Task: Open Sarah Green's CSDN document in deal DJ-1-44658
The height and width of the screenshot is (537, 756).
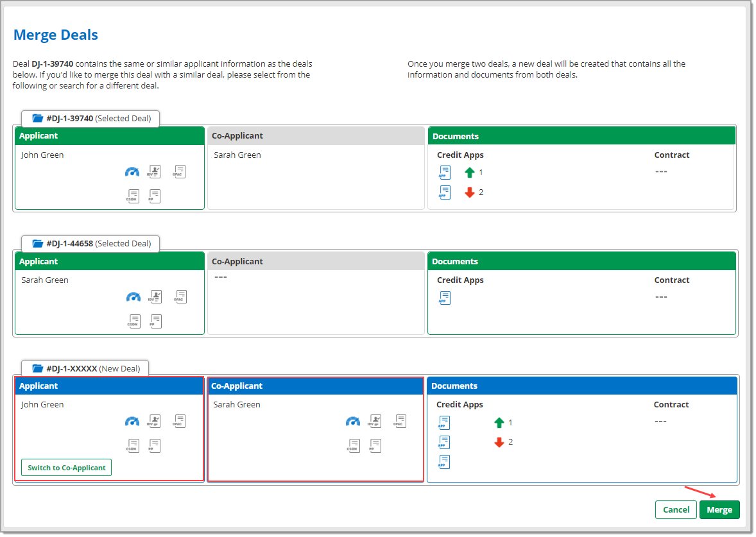Action: click(133, 321)
